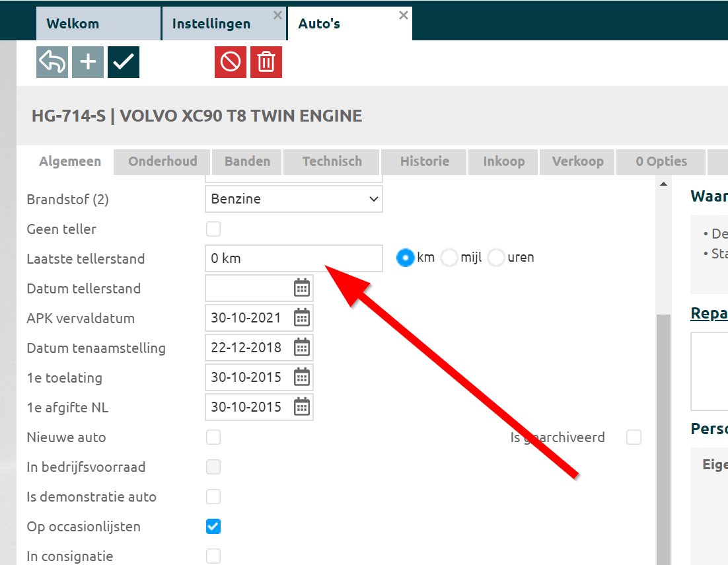Enable the Geen teller checkbox

pyautogui.click(x=213, y=229)
